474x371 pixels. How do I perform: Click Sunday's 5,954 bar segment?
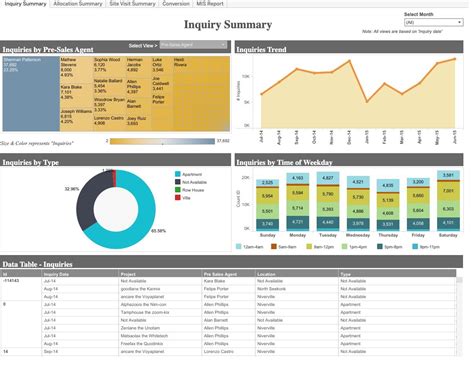(x=267, y=196)
